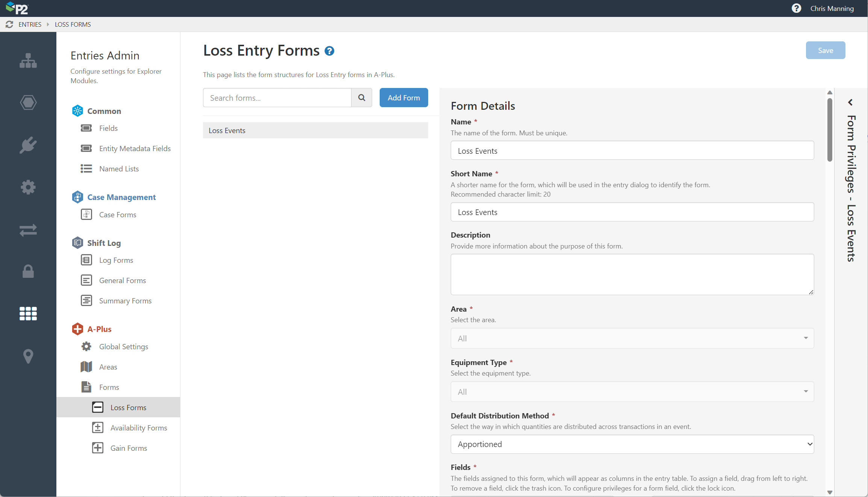Open Case Forms under Case Management

[x=117, y=215]
